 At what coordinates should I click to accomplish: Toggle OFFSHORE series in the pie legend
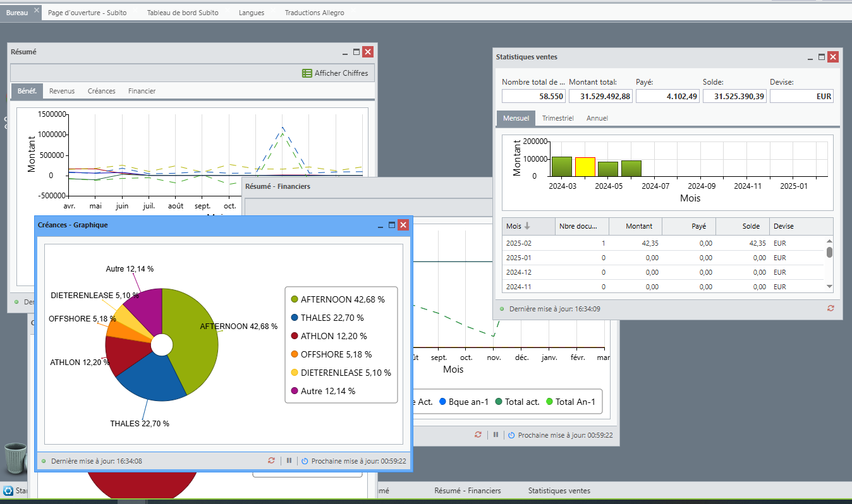click(x=331, y=354)
